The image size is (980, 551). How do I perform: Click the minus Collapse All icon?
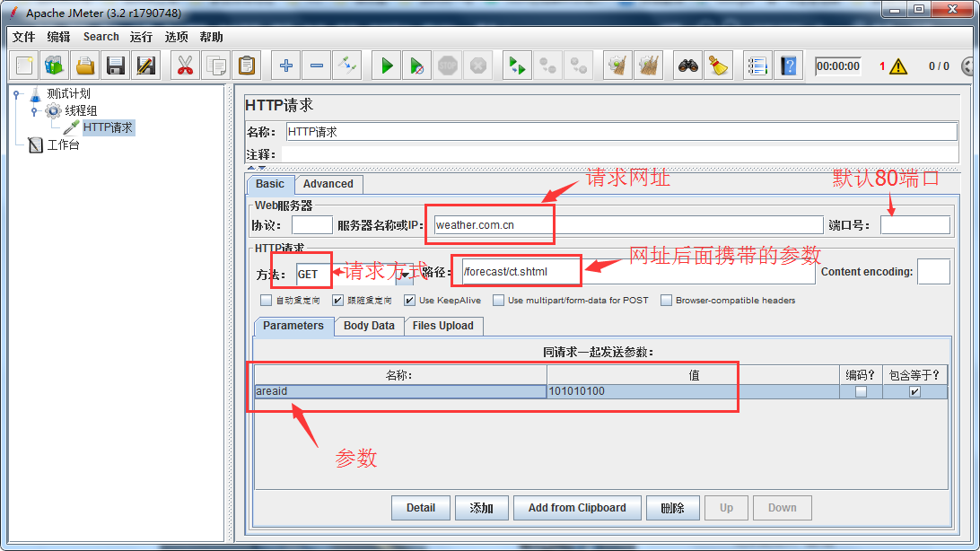316,66
